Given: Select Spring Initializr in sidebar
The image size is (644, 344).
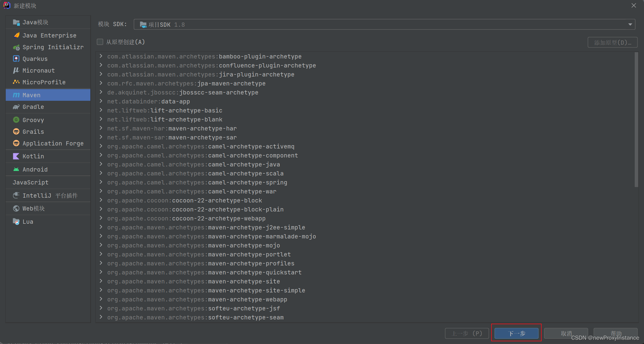Looking at the screenshot, I should tap(48, 47).
